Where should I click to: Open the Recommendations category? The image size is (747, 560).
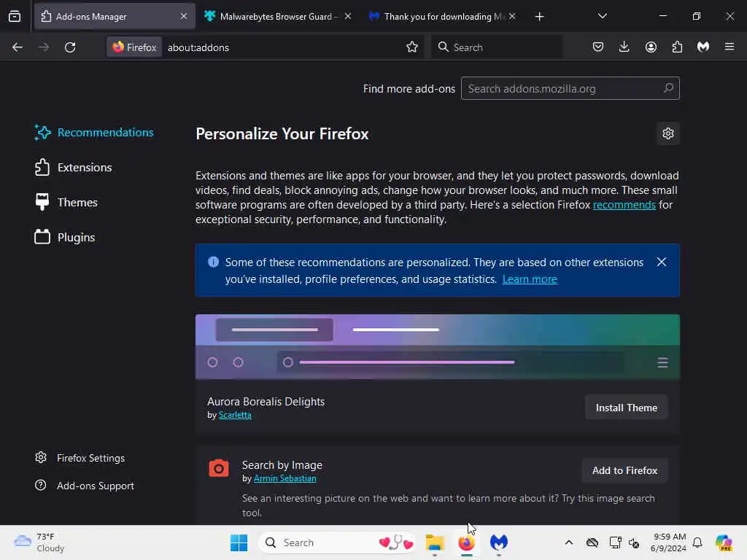(94, 133)
